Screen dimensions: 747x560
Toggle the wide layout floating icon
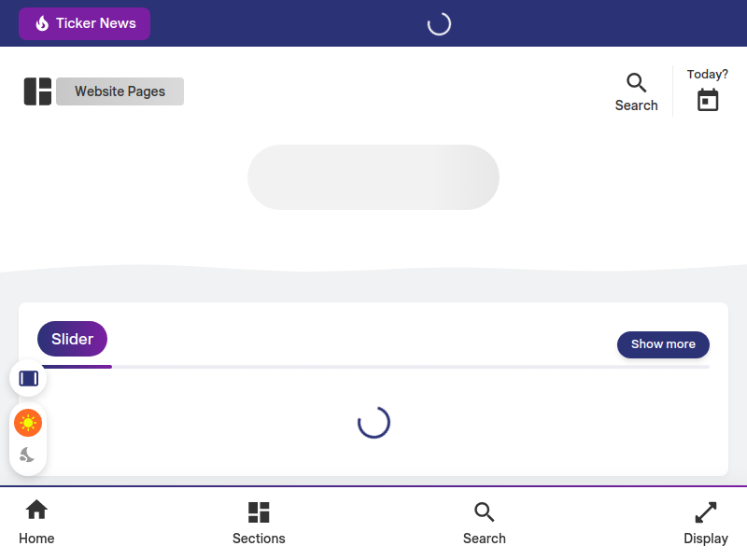(x=29, y=379)
